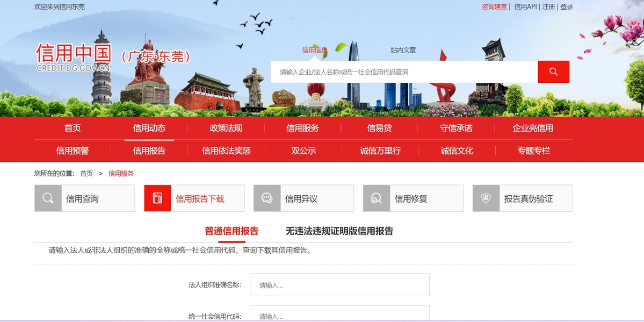The height and width of the screenshot is (322, 644).
Task: Switch to 无违法违规证明版信用报告 tab
Action: pos(339,231)
